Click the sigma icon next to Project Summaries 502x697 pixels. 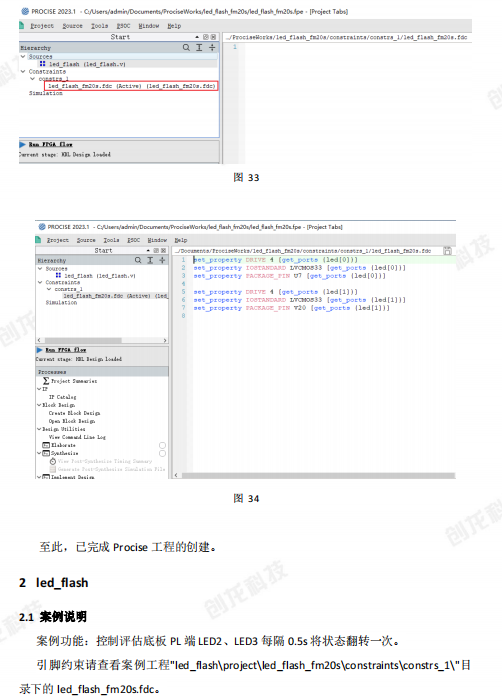tap(46, 381)
